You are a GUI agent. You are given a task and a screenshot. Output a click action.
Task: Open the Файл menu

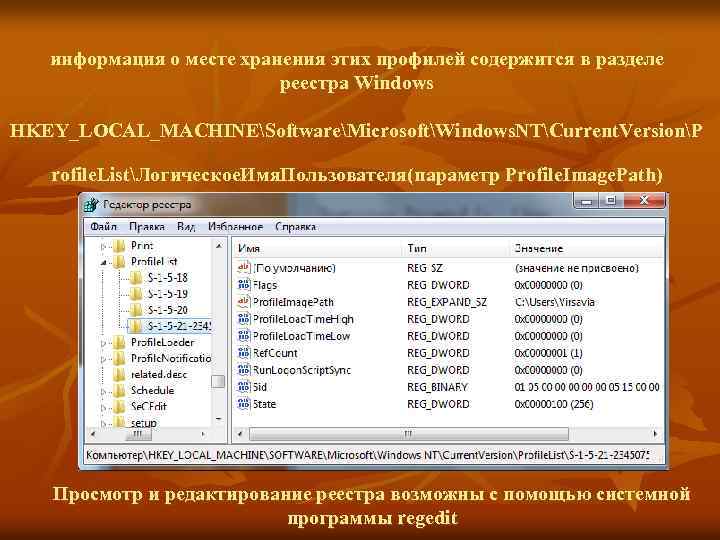click(103, 227)
